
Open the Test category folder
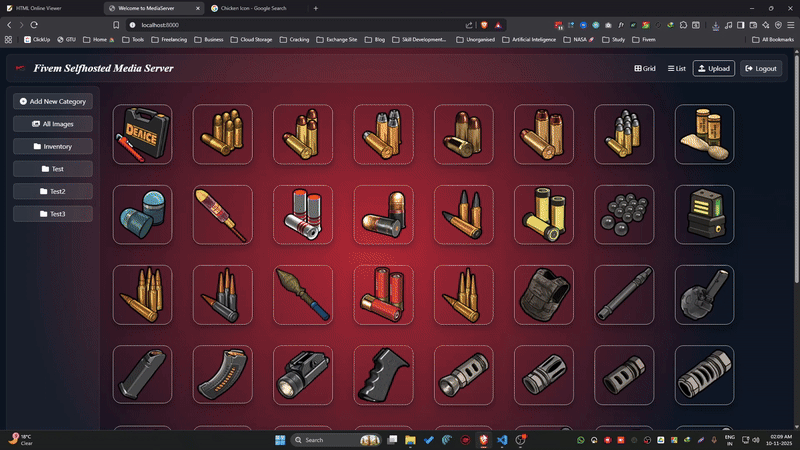pyautogui.click(x=53, y=169)
